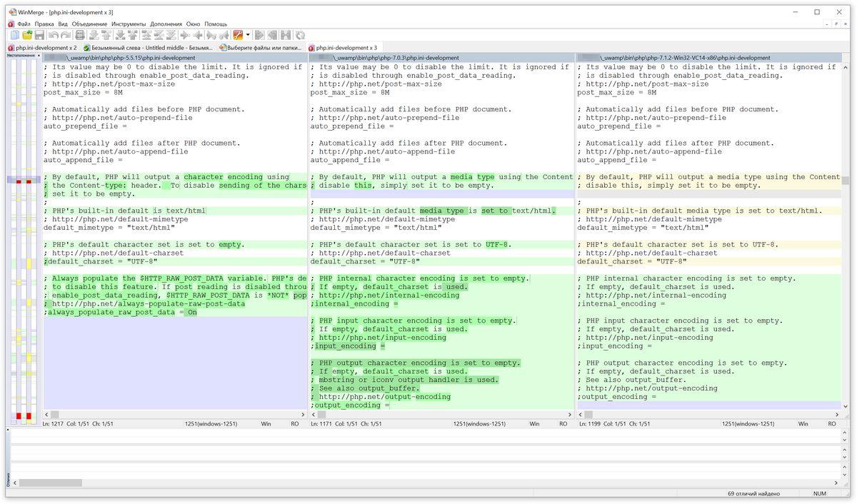This screenshot has height=504, width=857.
Task: Click the right pane's horizontal scrollbar right arrow
Action: point(837,414)
